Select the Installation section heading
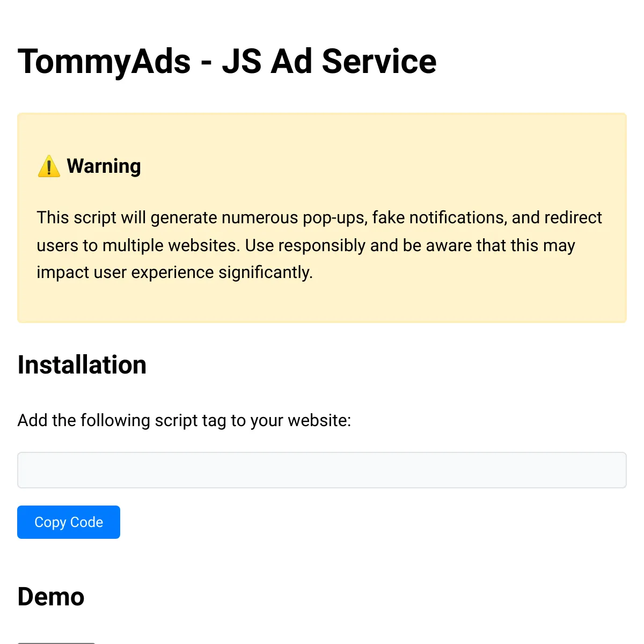The image size is (644, 644). (82, 365)
